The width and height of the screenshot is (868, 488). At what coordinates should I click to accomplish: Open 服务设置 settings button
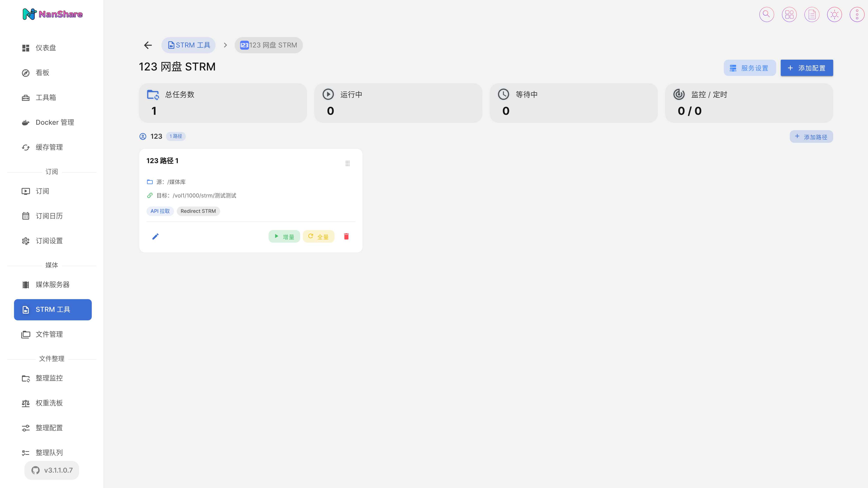749,68
